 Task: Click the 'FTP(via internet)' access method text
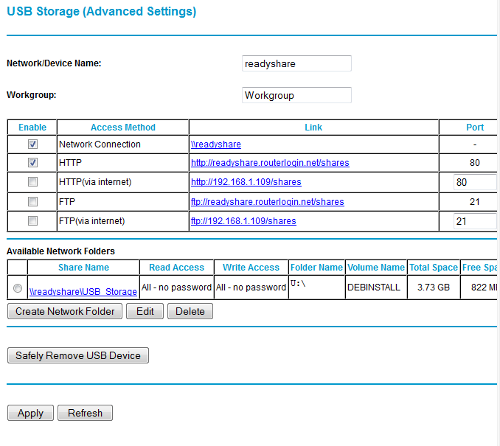click(92, 221)
